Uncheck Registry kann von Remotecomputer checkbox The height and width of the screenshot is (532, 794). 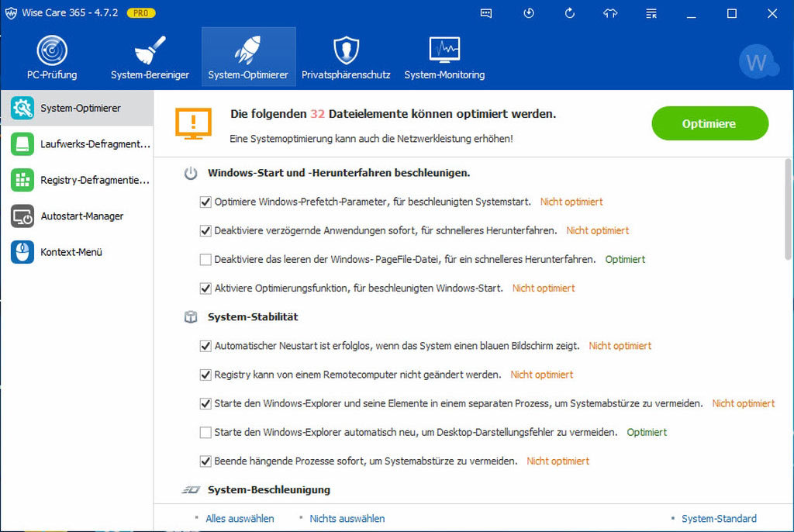point(205,375)
